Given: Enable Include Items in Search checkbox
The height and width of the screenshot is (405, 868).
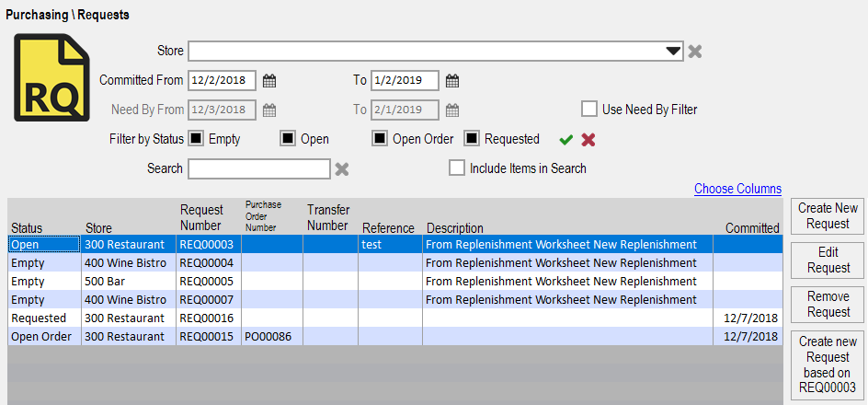Looking at the screenshot, I should click(x=457, y=168).
